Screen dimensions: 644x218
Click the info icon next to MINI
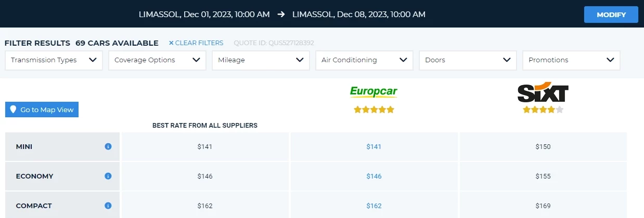click(x=108, y=147)
